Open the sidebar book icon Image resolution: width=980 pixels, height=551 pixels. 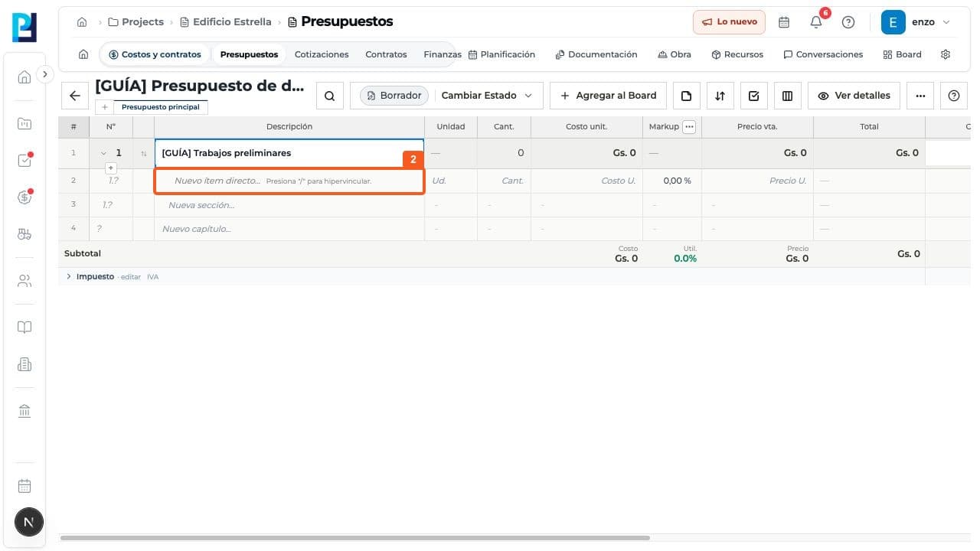tap(24, 328)
